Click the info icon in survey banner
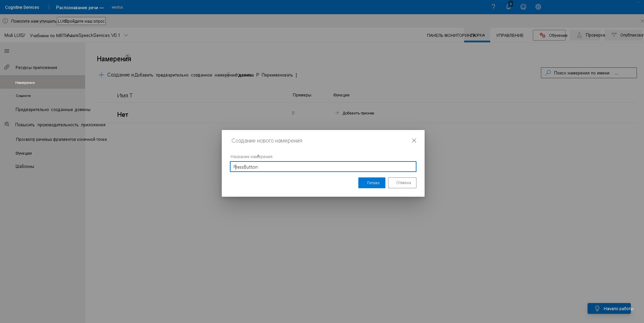The height and width of the screenshot is (323, 644). pyautogui.click(x=5, y=21)
